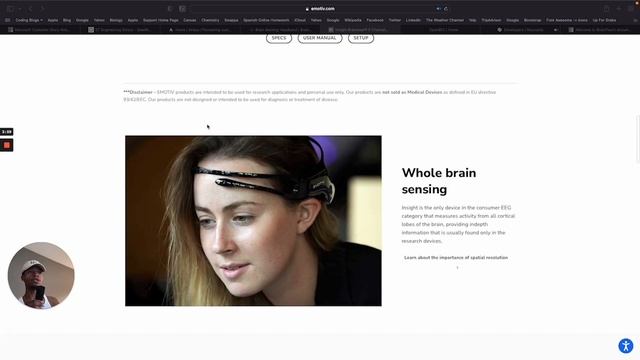Open the Font Awesome Icons bookmark
The width and height of the screenshot is (640, 360).
point(567,20)
